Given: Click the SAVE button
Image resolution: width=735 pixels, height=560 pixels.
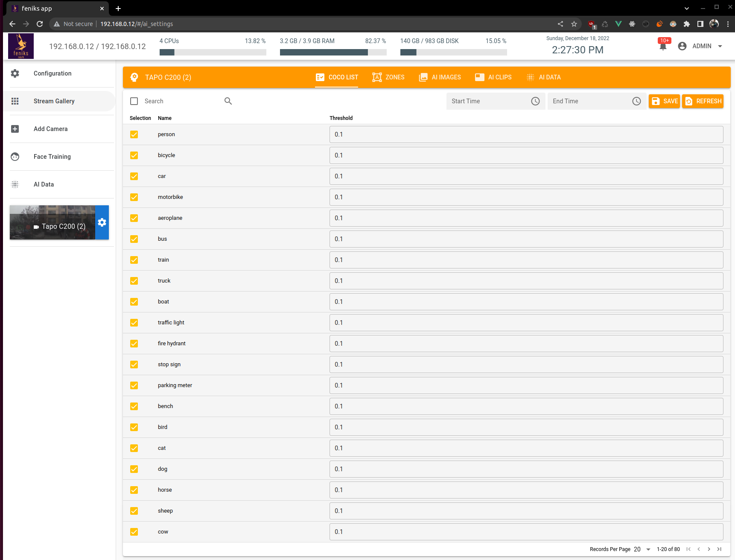Looking at the screenshot, I should (x=664, y=101).
